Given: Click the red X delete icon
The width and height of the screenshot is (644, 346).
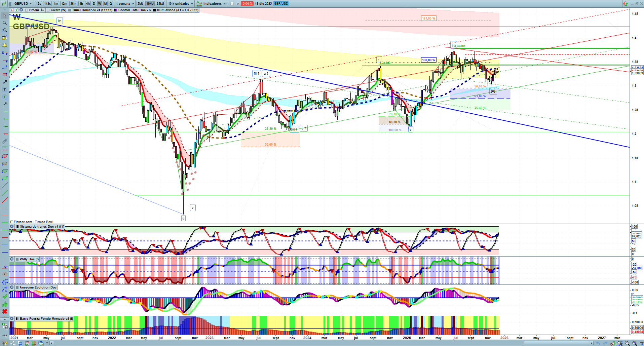Looking at the screenshot, I should (x=5, y=311).
